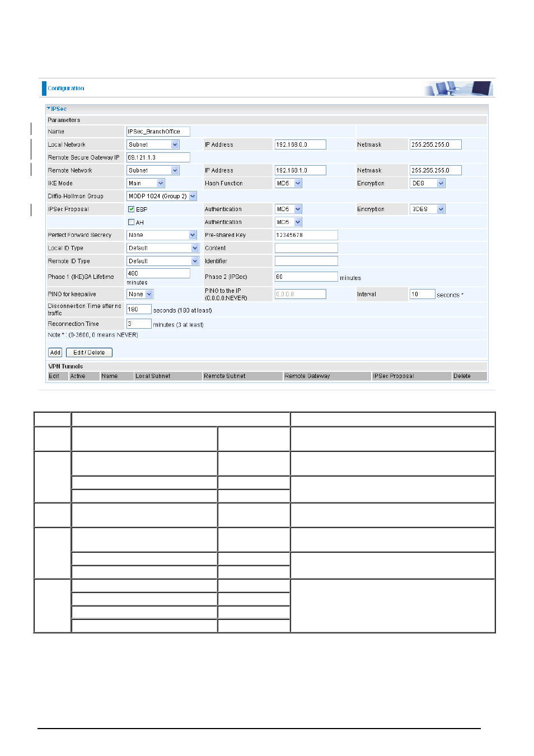Click the Phase 2 (IPSec) lifetime field
534x756 pixels.
[x=306, y=277]
